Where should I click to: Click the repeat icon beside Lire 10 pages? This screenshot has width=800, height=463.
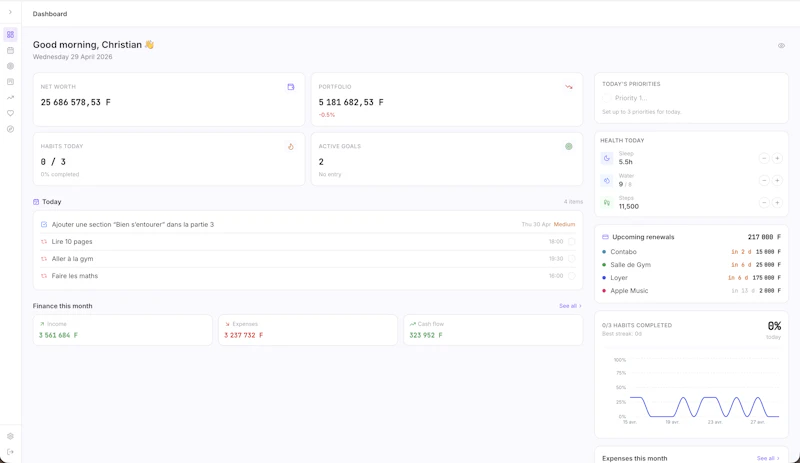(44, 242)
